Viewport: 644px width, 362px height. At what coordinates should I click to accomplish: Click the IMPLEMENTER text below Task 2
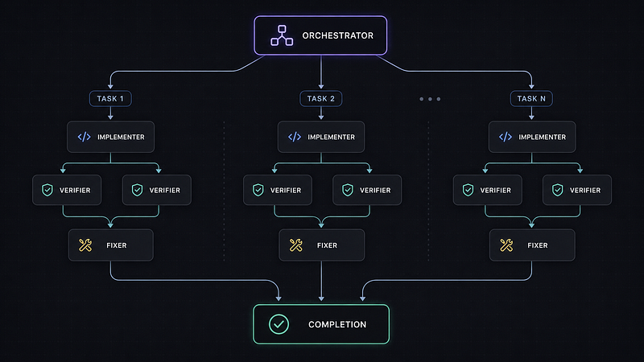tap(331, 137)
